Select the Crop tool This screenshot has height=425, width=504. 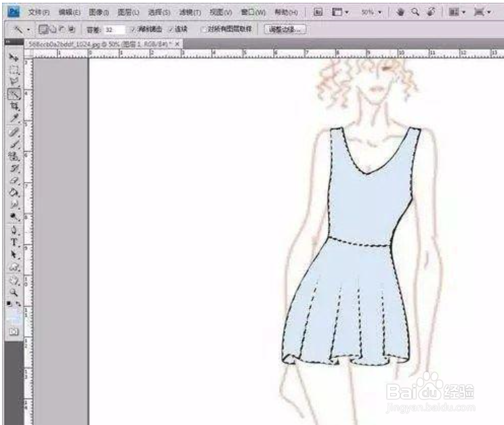14,106
